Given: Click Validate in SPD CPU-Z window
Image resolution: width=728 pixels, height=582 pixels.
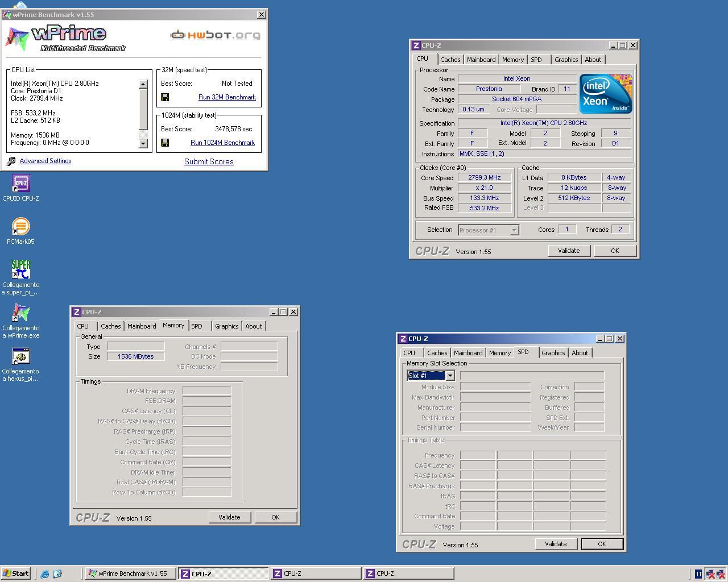Looking at the screenshot, I should [x=556, y=544].
